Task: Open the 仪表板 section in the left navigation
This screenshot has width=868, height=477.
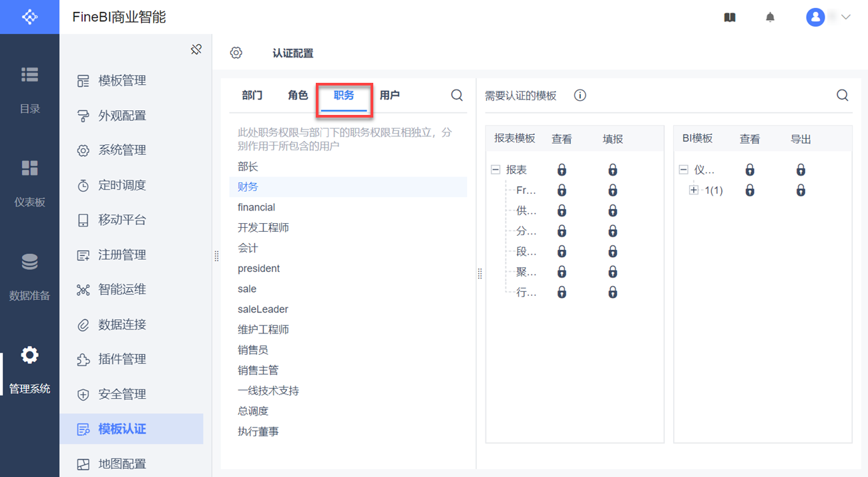Action: point(29,182)
